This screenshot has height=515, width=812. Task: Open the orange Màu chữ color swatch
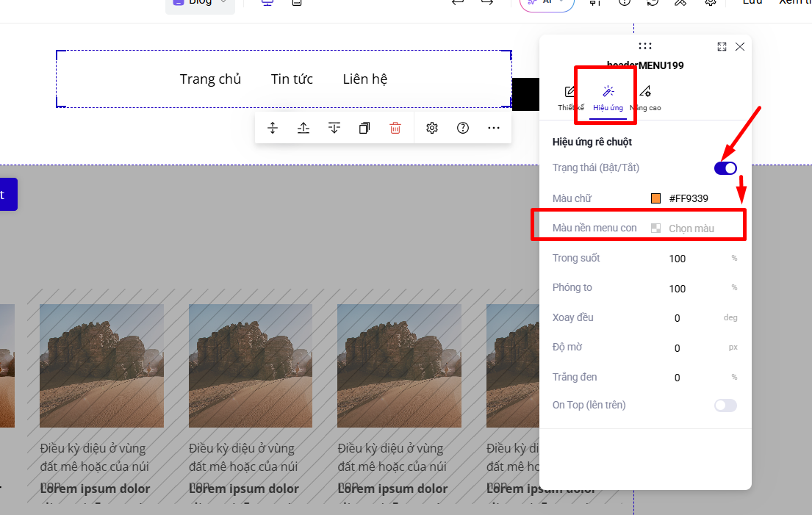(655, 198)
